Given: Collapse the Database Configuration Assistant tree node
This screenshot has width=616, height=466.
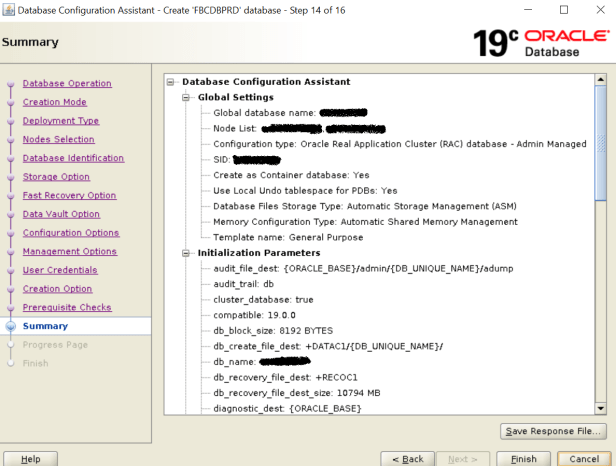Looking at the screenshot, I should click(x=172, y=82).
